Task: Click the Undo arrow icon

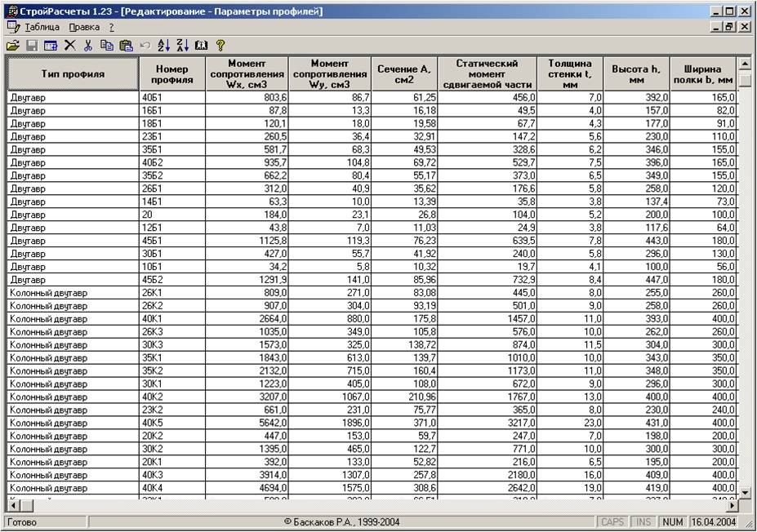Action: (145, 46)
